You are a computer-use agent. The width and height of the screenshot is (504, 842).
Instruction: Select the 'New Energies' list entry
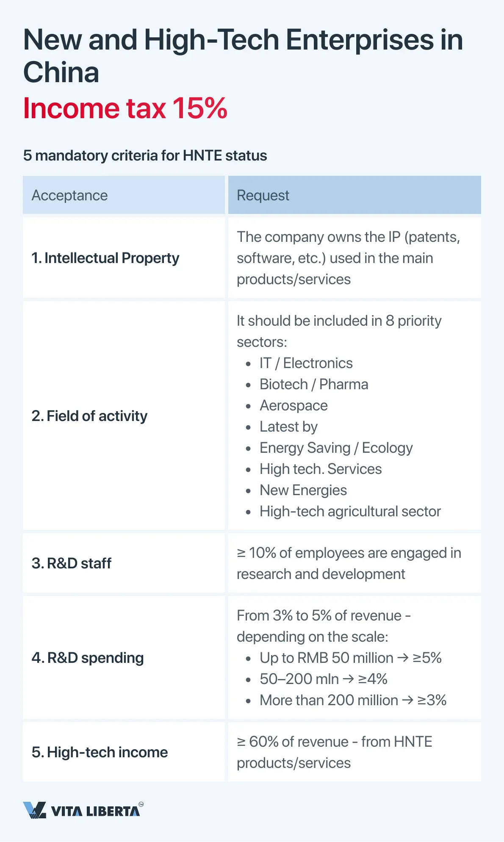(x=303, y=490)
